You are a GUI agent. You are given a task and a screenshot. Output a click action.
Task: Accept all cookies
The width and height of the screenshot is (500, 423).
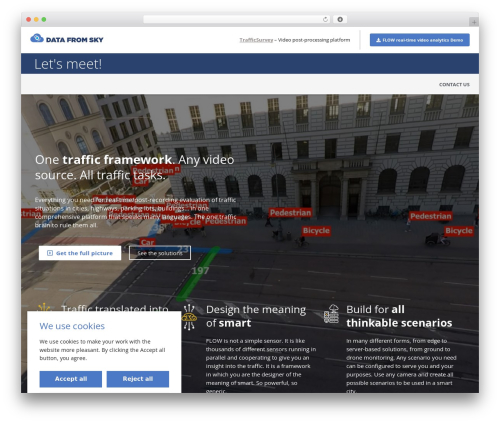tap(71, 379)
